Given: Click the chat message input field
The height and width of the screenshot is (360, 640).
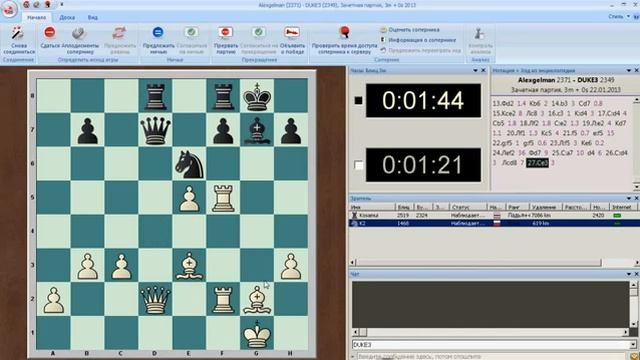Looking at the screenshot, I should point(492,356).
